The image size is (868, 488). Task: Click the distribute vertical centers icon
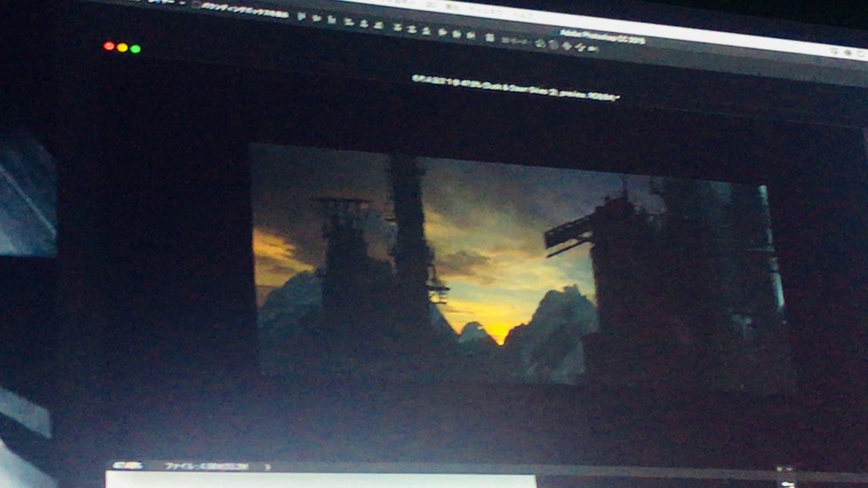412,28
